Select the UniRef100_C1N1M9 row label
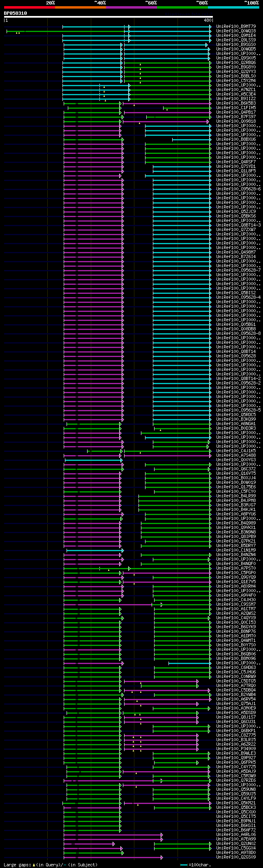 (x=236, y=550)
